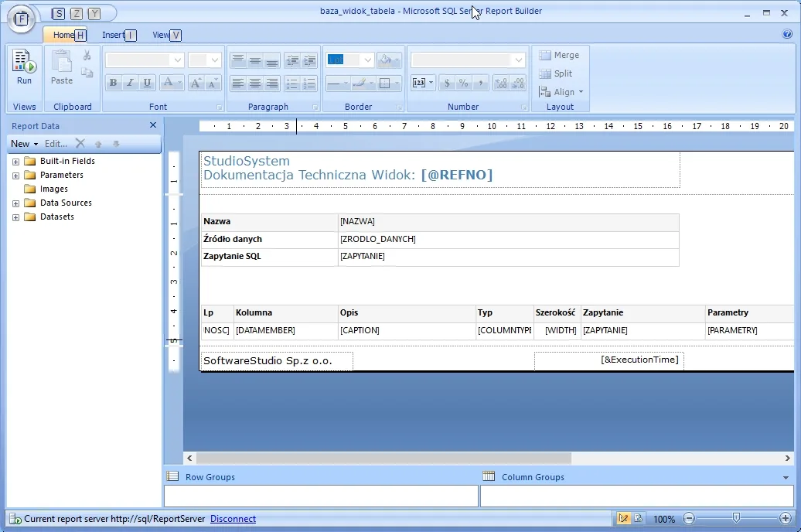Expand the Built-in Fields folder
The height and width of the screenshot is (532, 801).
coord(15,162)
